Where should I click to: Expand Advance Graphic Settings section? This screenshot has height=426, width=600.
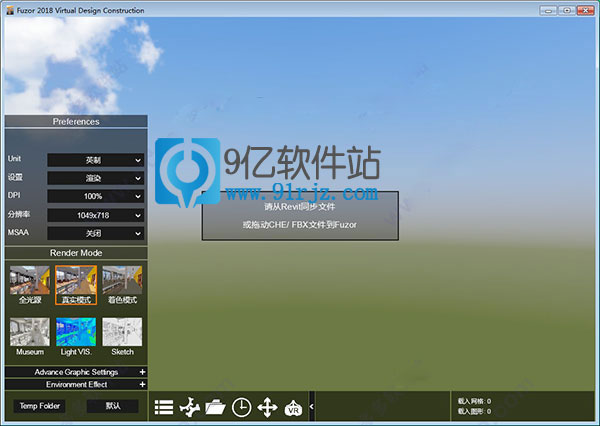click(x=76, y=372)
